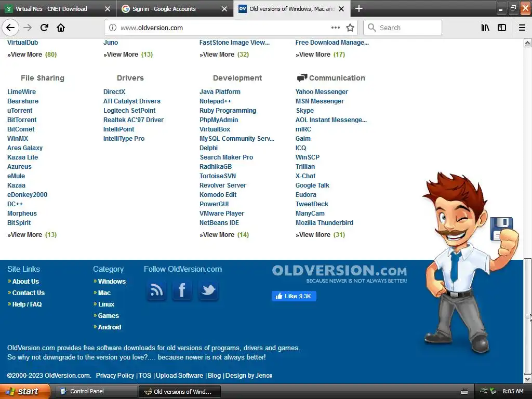532x399 pixels.
Task: Select the Old versions of Windows tab
Action: 292,9
